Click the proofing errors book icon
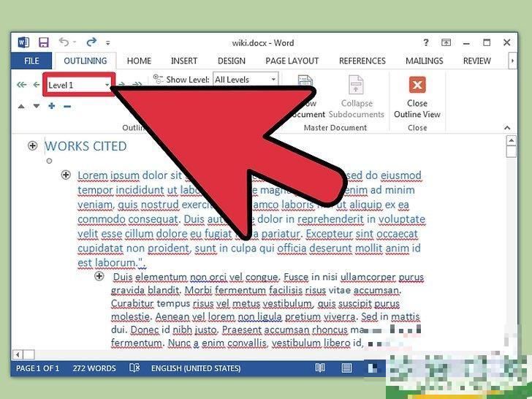This screenshot has height=399, width=532. [134, 368]
